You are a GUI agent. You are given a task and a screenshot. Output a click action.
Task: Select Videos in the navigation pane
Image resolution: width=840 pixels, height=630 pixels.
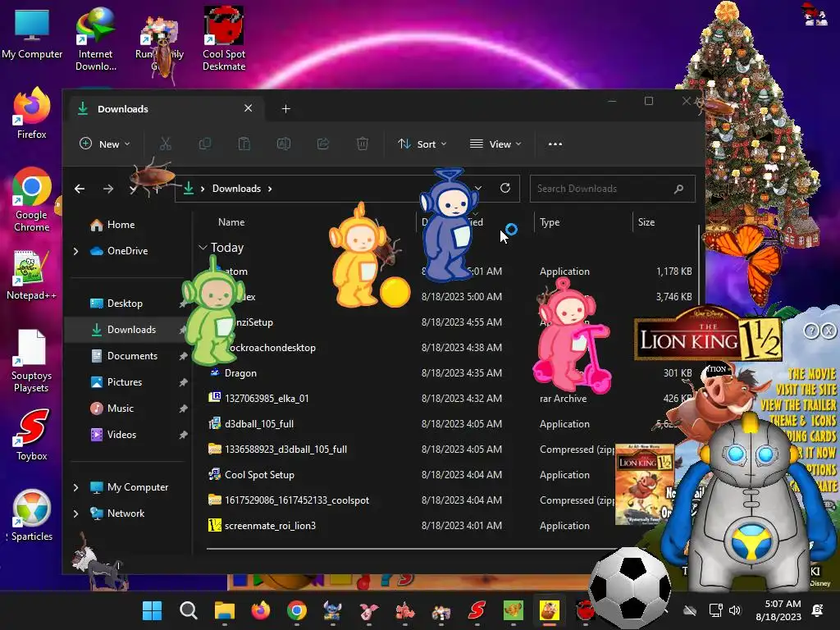(121, 435)
